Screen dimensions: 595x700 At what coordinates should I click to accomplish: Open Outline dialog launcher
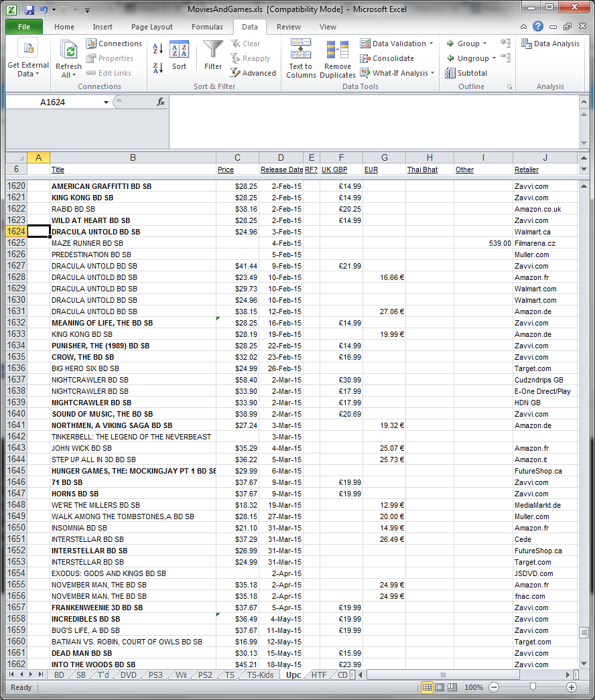point(509,86)
